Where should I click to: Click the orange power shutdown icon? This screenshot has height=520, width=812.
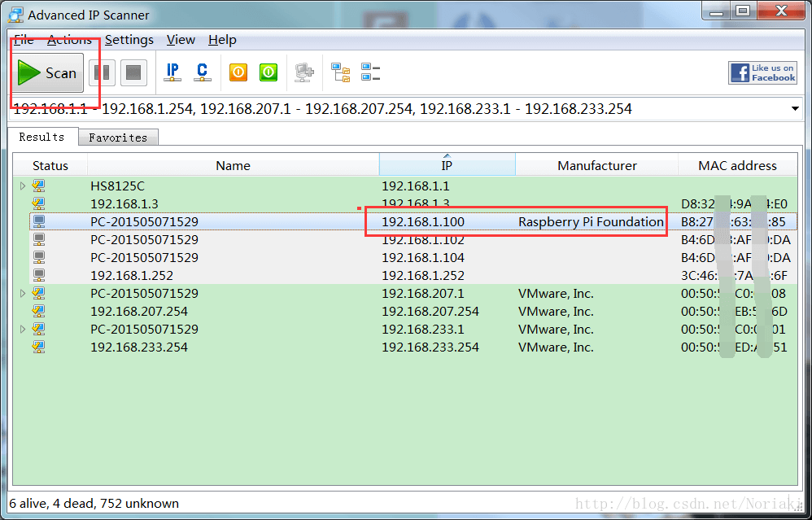(x=238, y=72)
